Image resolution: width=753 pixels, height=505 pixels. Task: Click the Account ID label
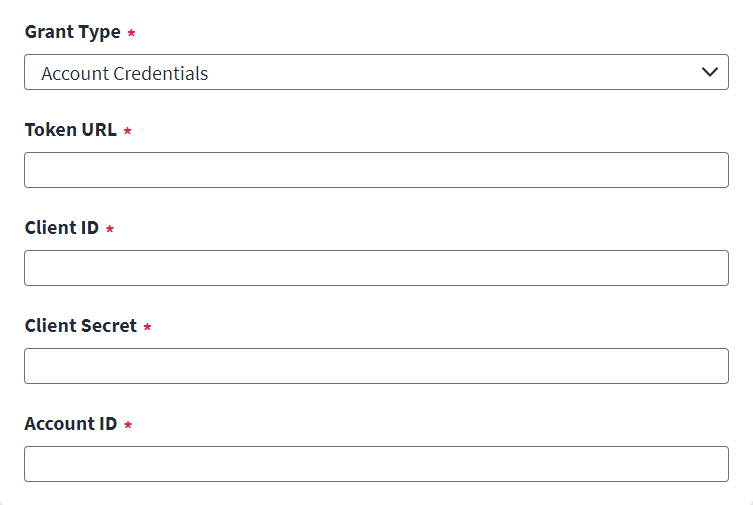(x=71, y=424)
